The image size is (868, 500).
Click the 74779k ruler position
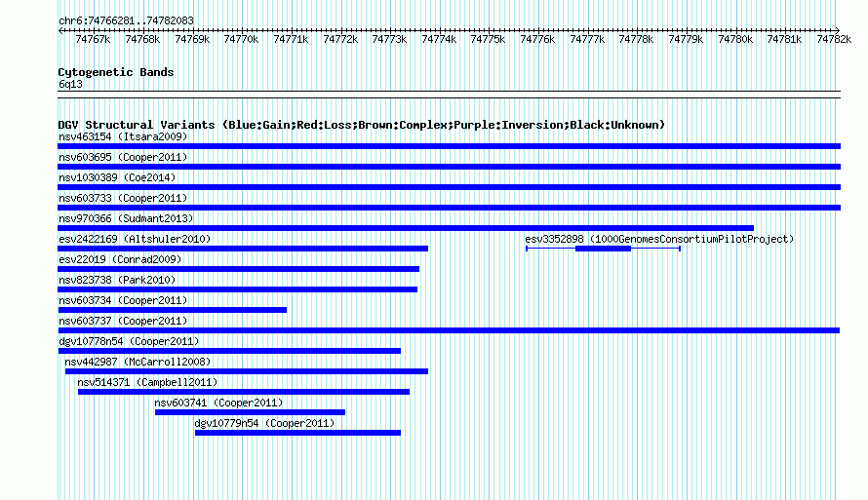tap(686, 39)
